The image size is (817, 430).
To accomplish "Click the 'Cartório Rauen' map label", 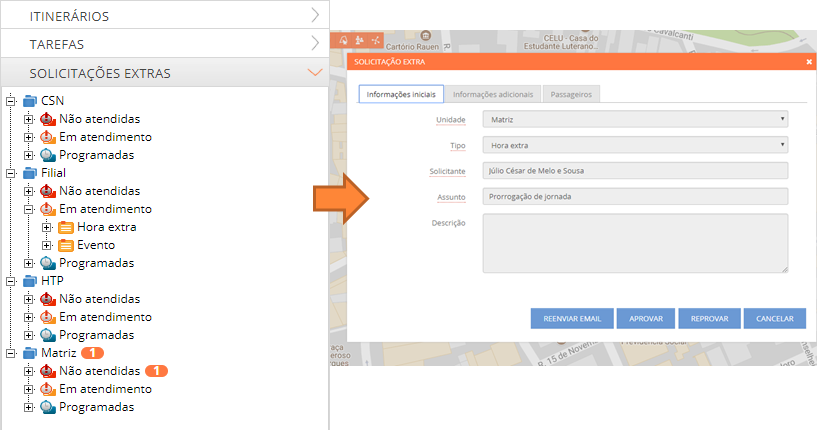I will (412, 46).
